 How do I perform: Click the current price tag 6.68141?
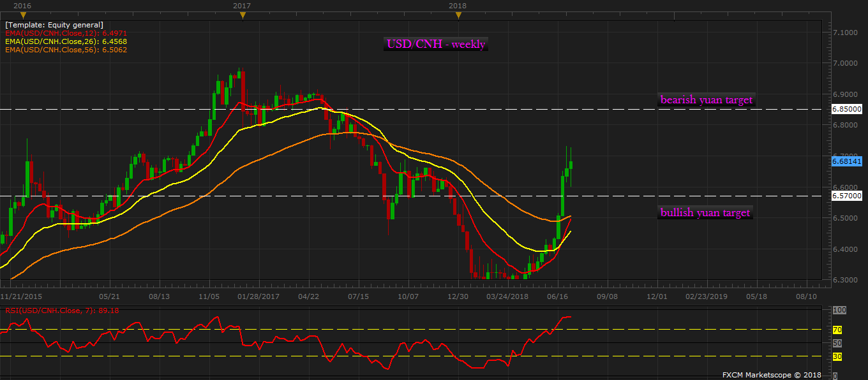[x=847, y=161]
